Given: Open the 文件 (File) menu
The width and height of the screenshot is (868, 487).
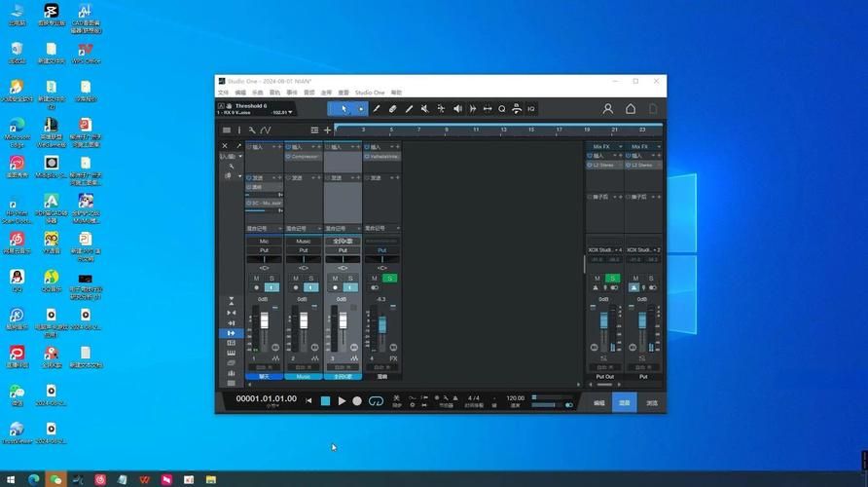Looking at the screenshot, I should coord(223,93).
